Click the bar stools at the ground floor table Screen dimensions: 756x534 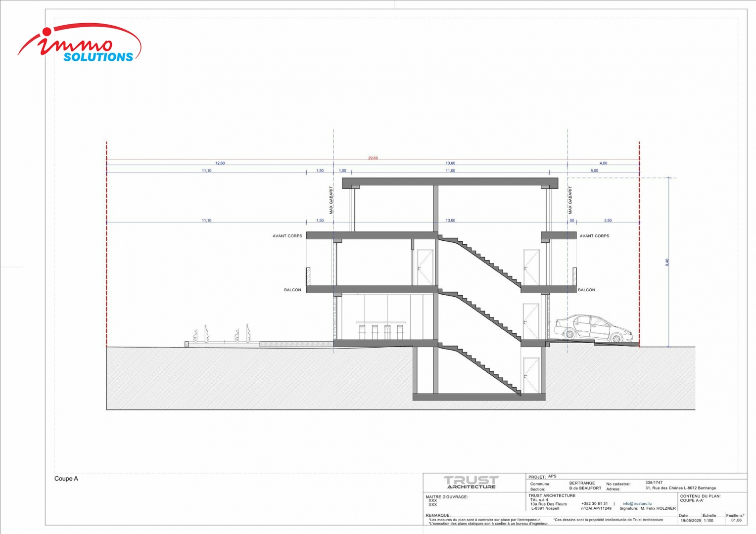tap(381, 331)
